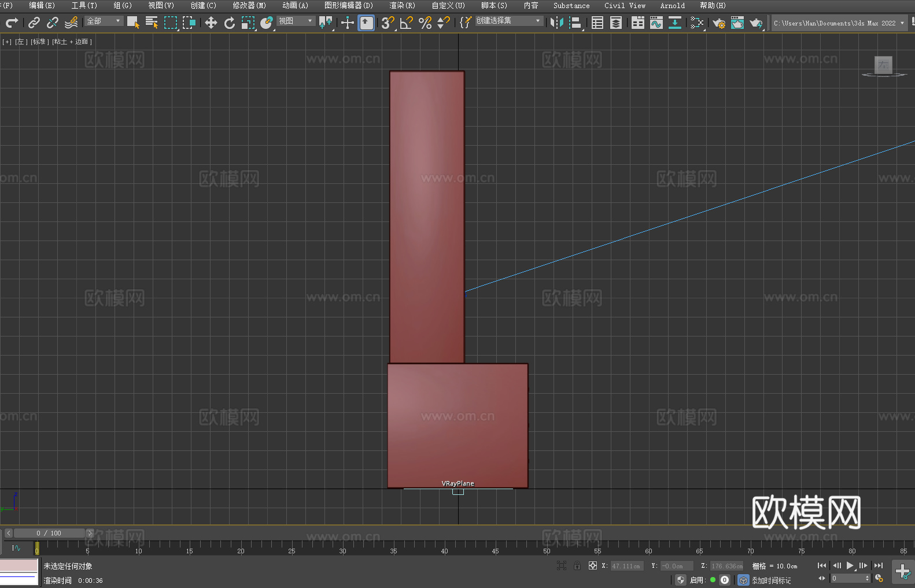Toggle absolute/offset transform type-in mode
This screenshot has width=915, height=588.
pyautogui.click(x=593, y=565)
